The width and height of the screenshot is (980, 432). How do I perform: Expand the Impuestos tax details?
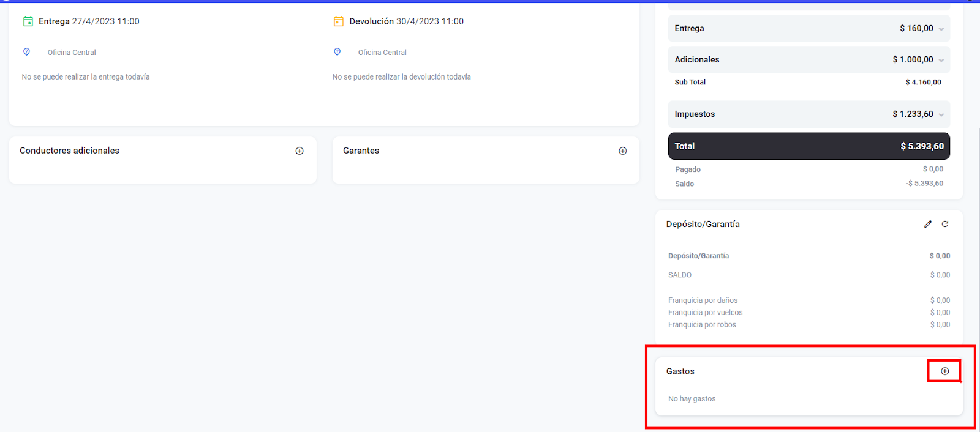(x=941, y=114)
